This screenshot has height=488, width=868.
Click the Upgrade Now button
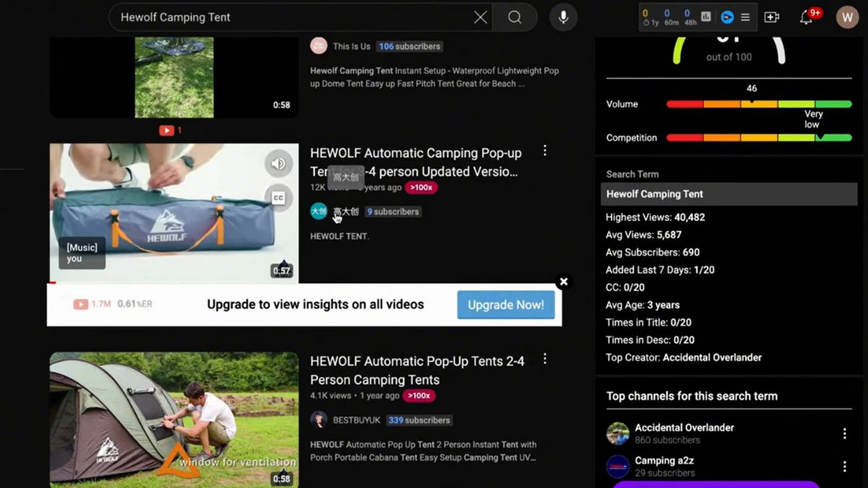[505, 305]
